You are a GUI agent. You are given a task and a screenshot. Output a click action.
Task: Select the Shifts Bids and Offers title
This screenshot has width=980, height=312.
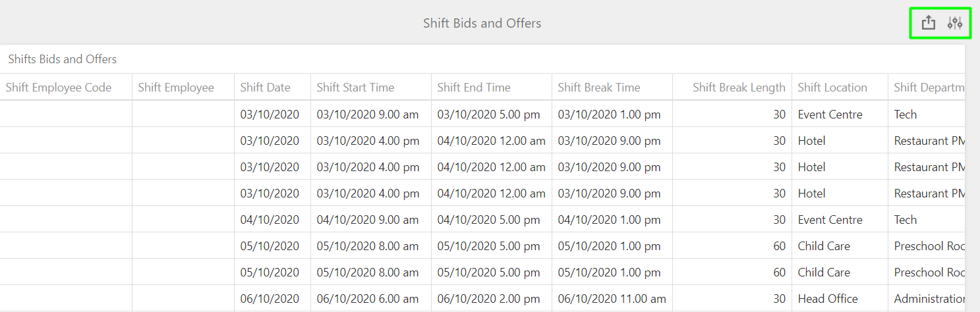(x=63, y=59)
